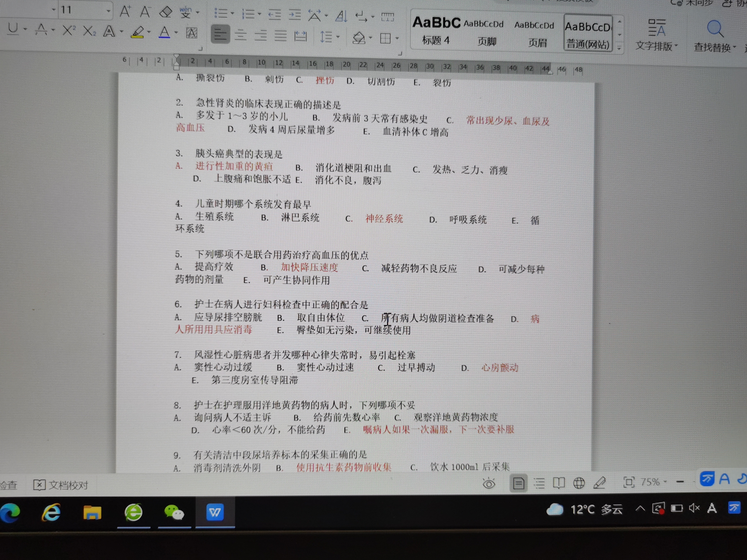Justify the paragraph text
The height and width of the screenshot is (560, 747).
tap(281, 36)
